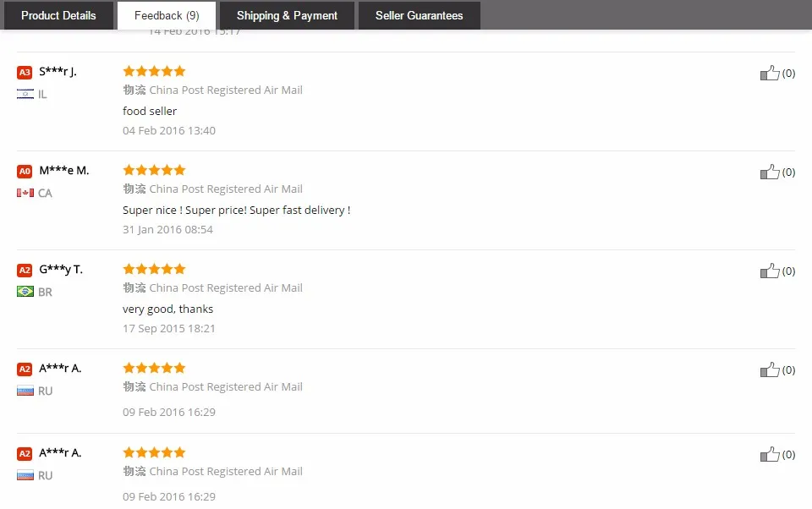Image resolution: width=812 pixels, height=509 pixels.
Task: Click the A2 badge beside G***y T.
Action: (25, 271)
